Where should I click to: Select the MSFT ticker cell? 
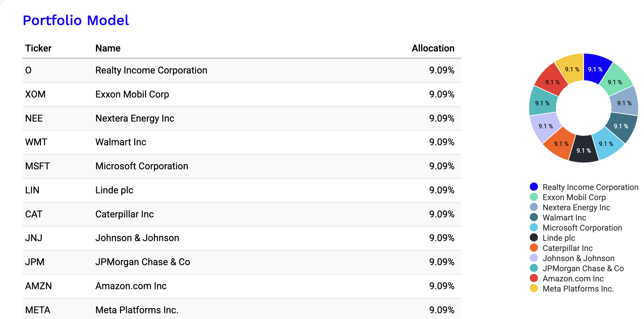[x=37, y=166]
